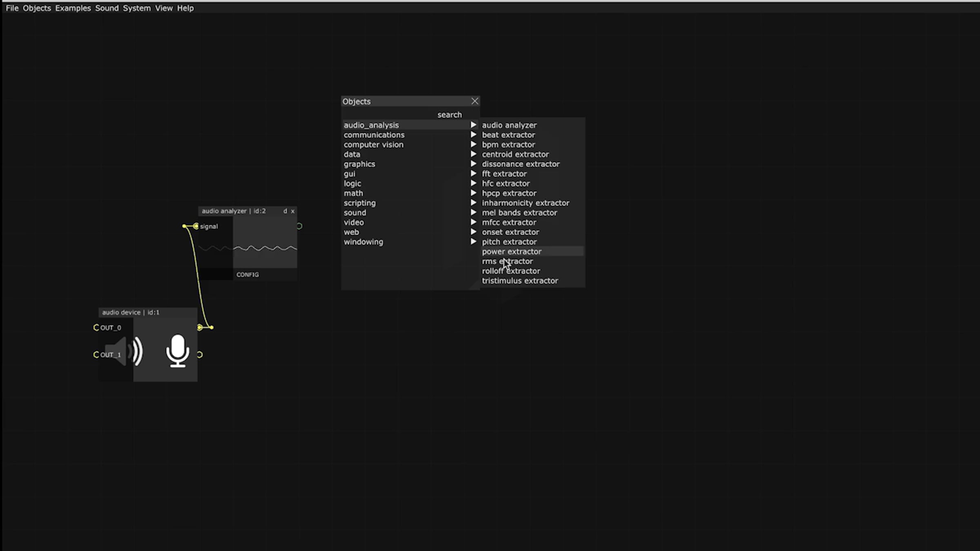Click the audio analyzer id:2 title bar
980x551 pixels.
[x=247, y=211]
